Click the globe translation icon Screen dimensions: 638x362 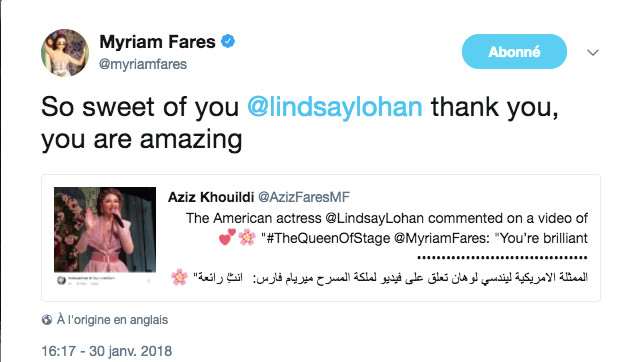click(47, 320)
